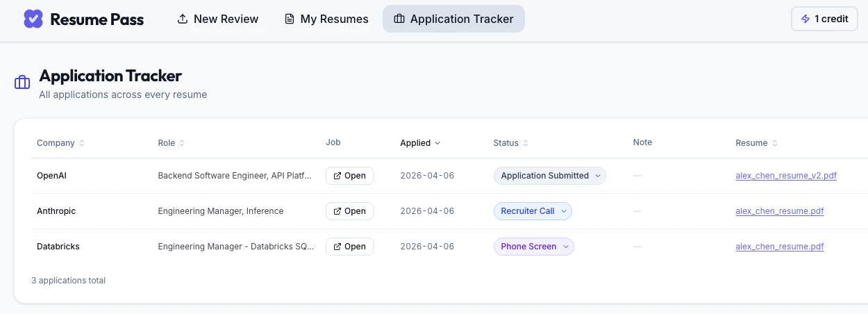Click the applied date in OpenAI row
868x314 pixels.
pos(427,176)
